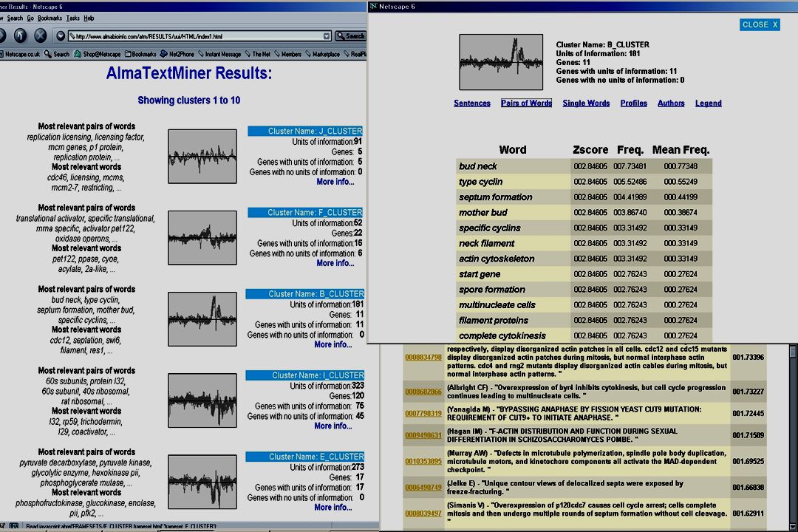Click the 'Cluster Name: I_CLUSTER' header

coord(305,375)
